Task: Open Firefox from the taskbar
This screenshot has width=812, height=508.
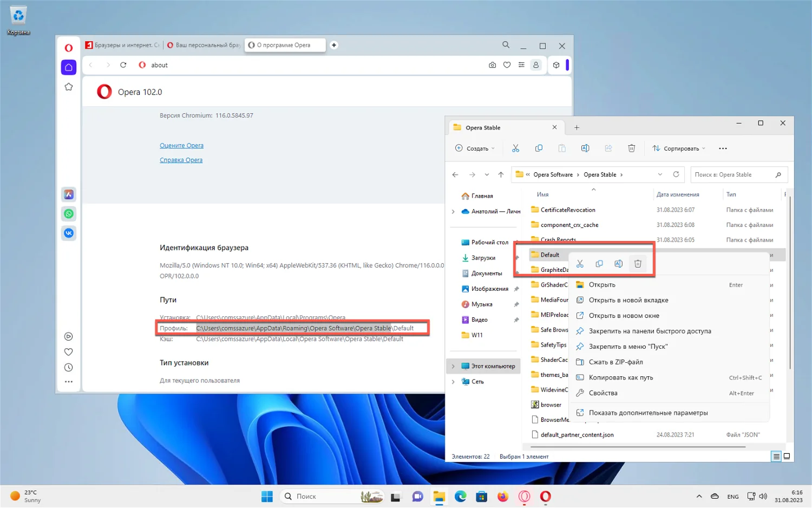Action: (x=503, y=497)
